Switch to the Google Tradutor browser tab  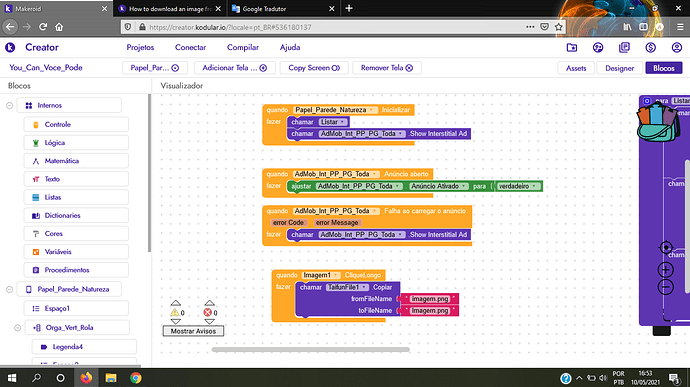[x=282, y=9]
